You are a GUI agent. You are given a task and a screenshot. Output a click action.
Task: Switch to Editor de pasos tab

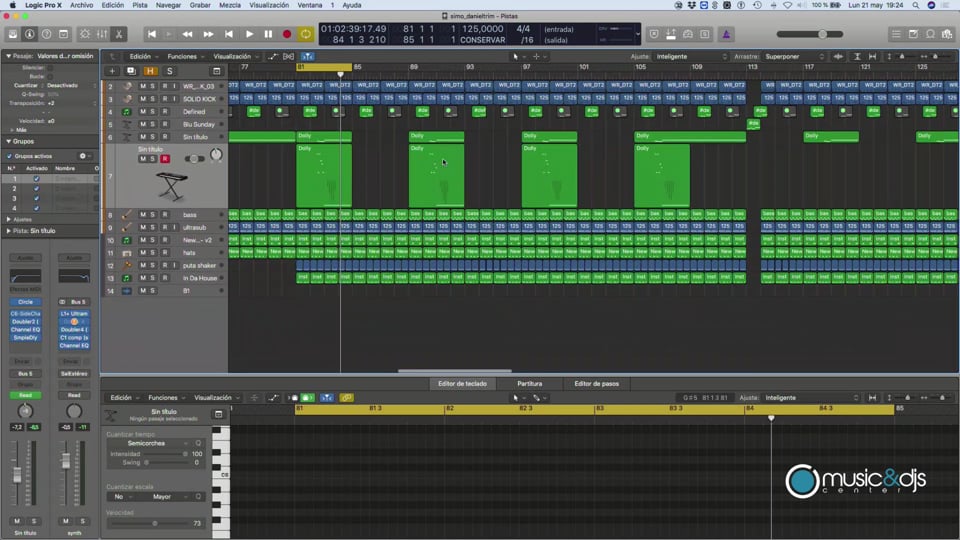596,384
